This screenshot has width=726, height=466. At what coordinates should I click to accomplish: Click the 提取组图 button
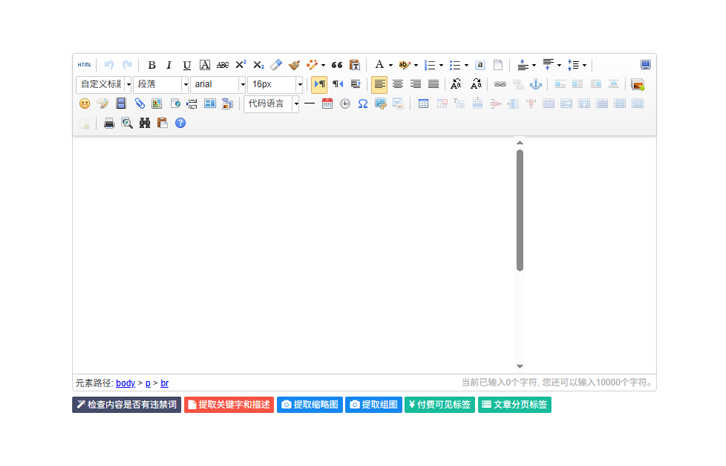point(374,405)
